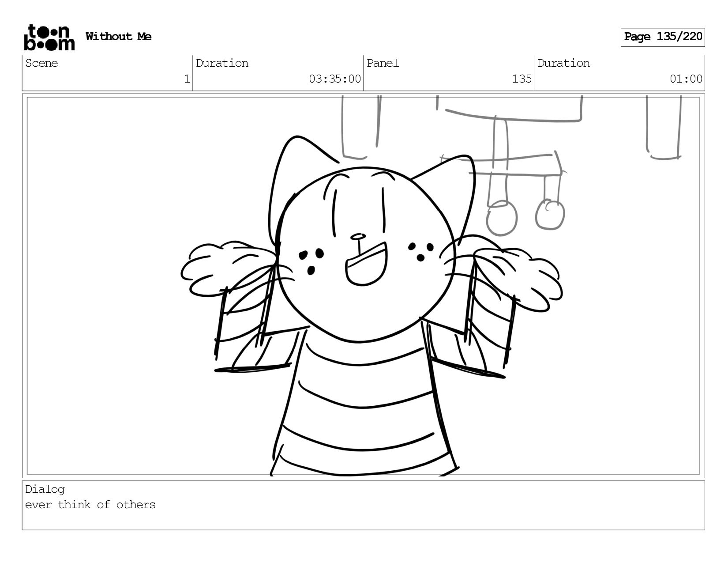The height and width of the screenshot is (563, 728).
Task: Click the dialog text 'ever think of others'
Action: click(90, 505)
